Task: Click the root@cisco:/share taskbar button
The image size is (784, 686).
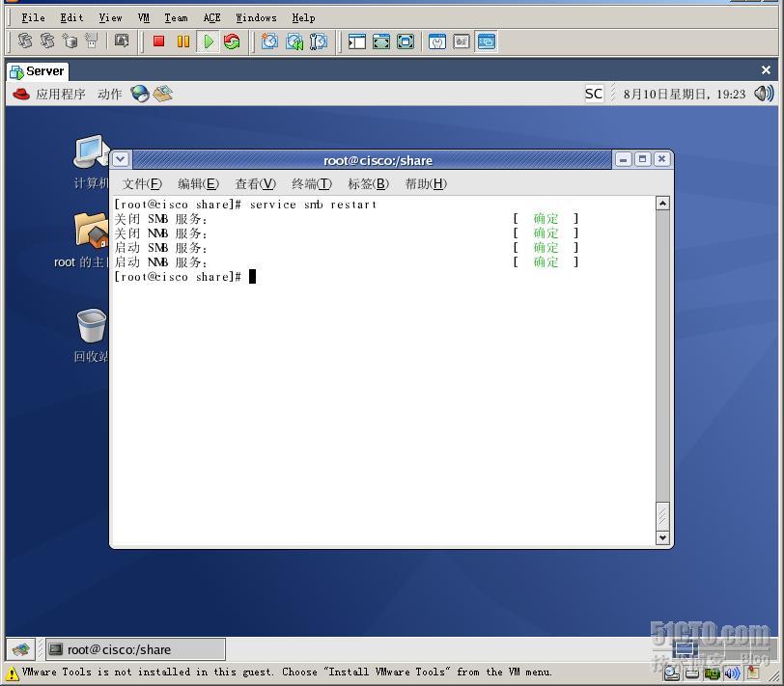Action: click(x=135, y=649)
